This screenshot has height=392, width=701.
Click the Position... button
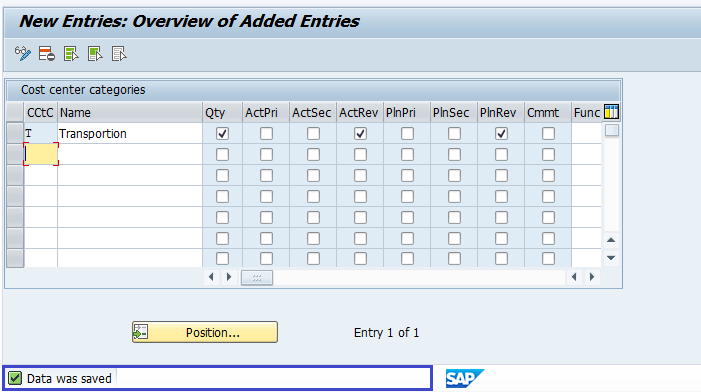(x=205, y=332)
